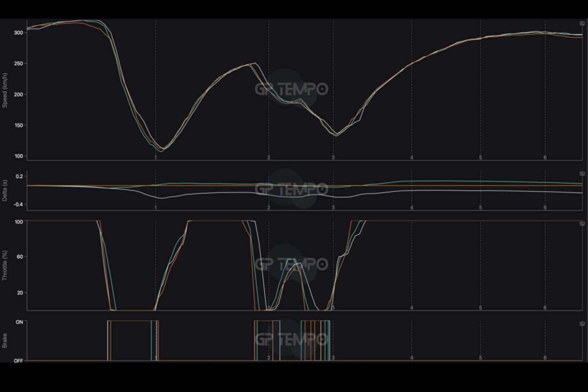Pick corner marker 4 in the delta chart
588x392 pixels.
tap(412, 208)
